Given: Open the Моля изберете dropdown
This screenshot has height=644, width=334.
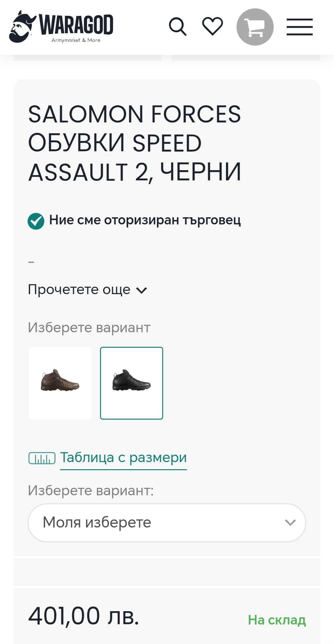Looking at the screenshot, I should [x=167, y=523].
